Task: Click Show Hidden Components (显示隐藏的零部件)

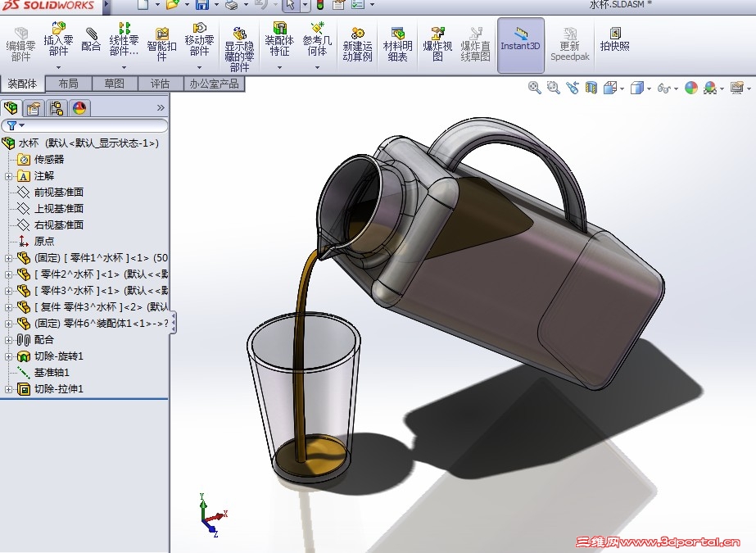Action: click(239, 50)
